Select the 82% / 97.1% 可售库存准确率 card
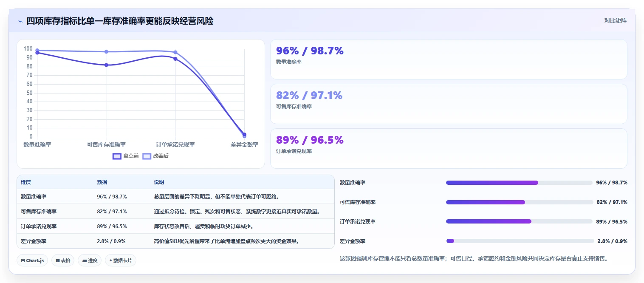Viewport: 644px width, 283px height. tap(449, 104)
